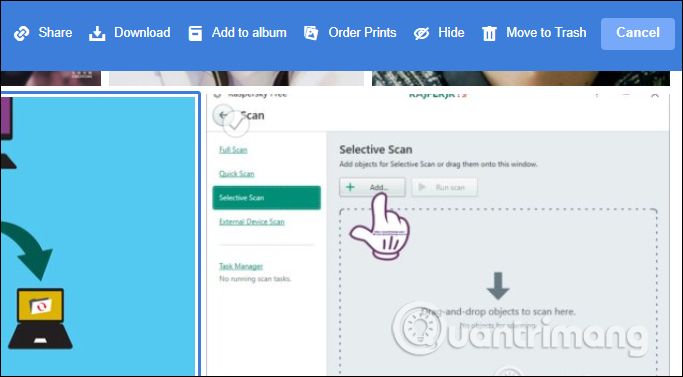Screen dimensions: 683x377
Task: Open the Full Scan link
Action: [233, 150]
